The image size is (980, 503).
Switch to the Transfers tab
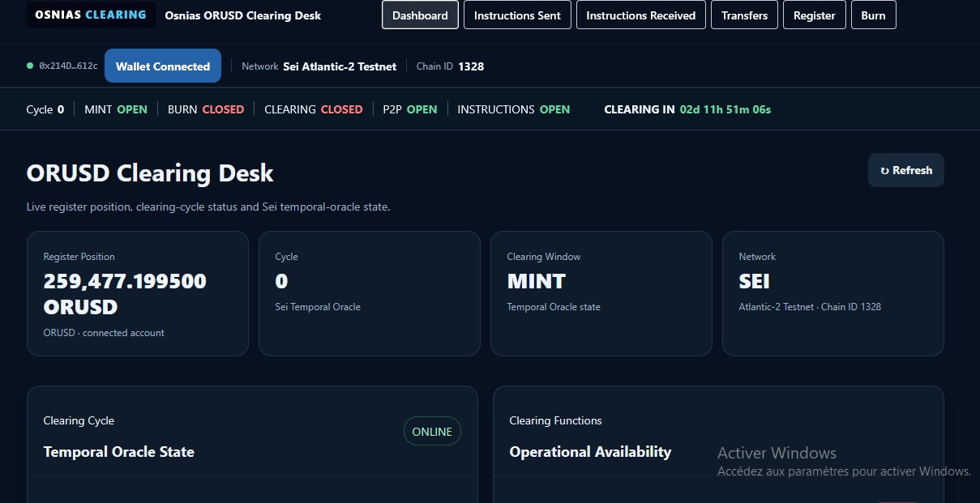point(744,15)
